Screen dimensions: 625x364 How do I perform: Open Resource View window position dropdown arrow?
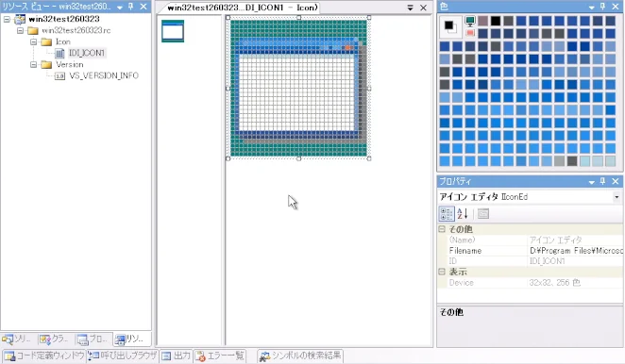pos(120,8)
